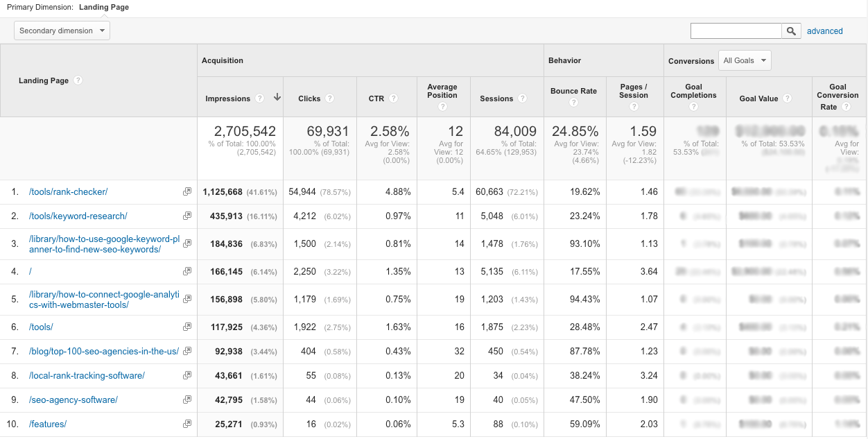Select Landing Page primary dimension
Image resolution: width=868 pixels, height=439 pixels.
(x=103, y=7)
